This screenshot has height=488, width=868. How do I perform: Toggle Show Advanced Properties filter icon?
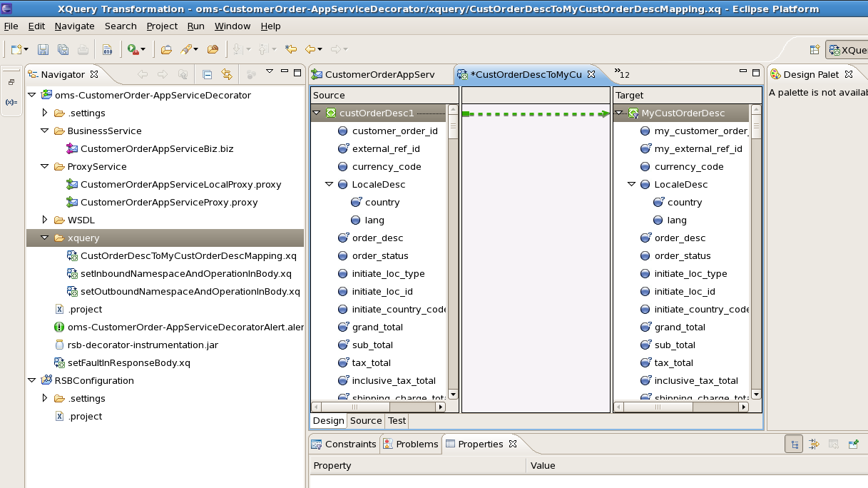[x=814, y=444]
